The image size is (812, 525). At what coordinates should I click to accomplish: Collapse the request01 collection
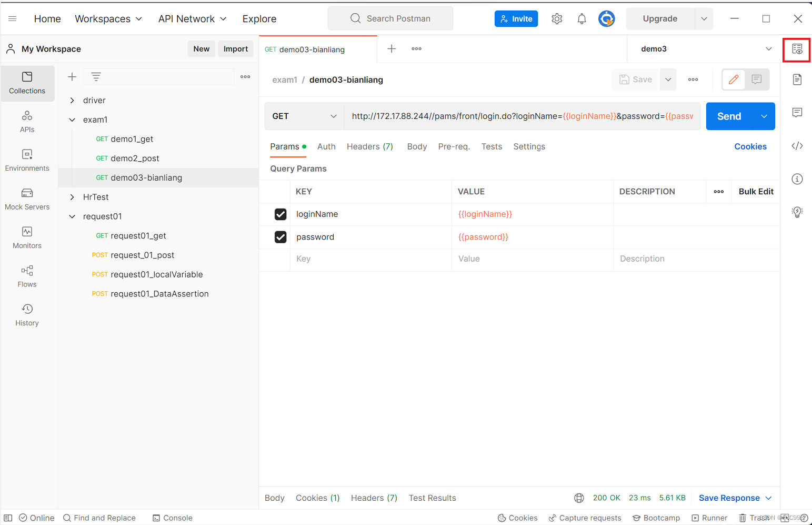pyautogui.click(x=72, y=217)
